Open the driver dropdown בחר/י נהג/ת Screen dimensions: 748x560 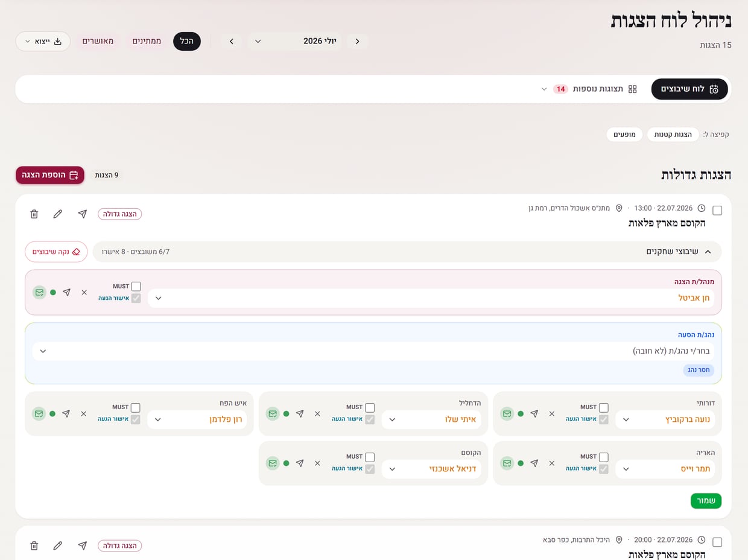point(374,351)
